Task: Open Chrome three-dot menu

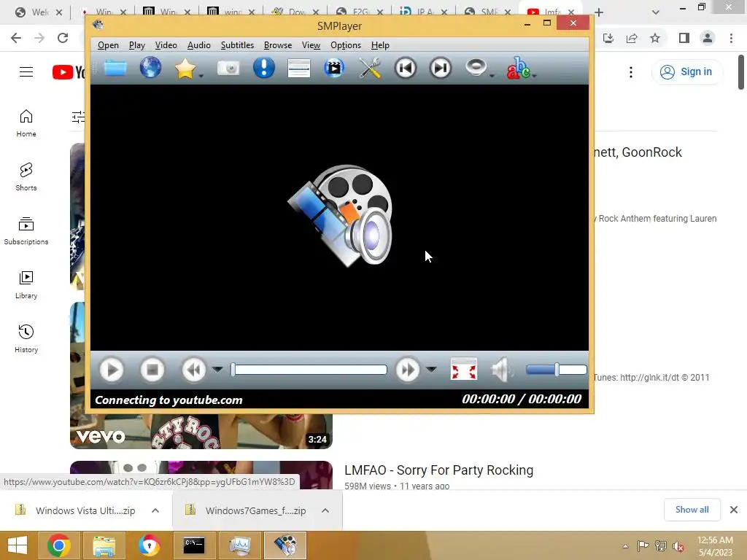Action: coord(731,38)
